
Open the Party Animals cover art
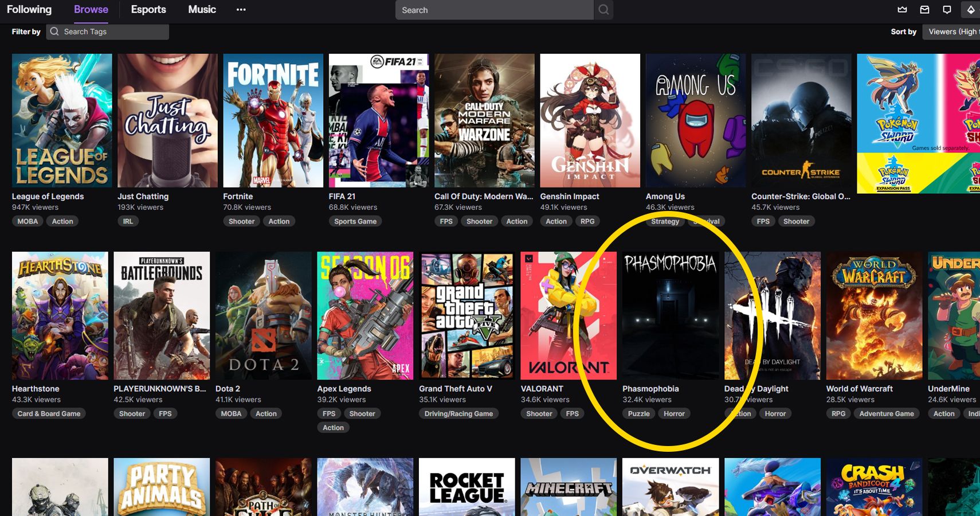[162, 487]
